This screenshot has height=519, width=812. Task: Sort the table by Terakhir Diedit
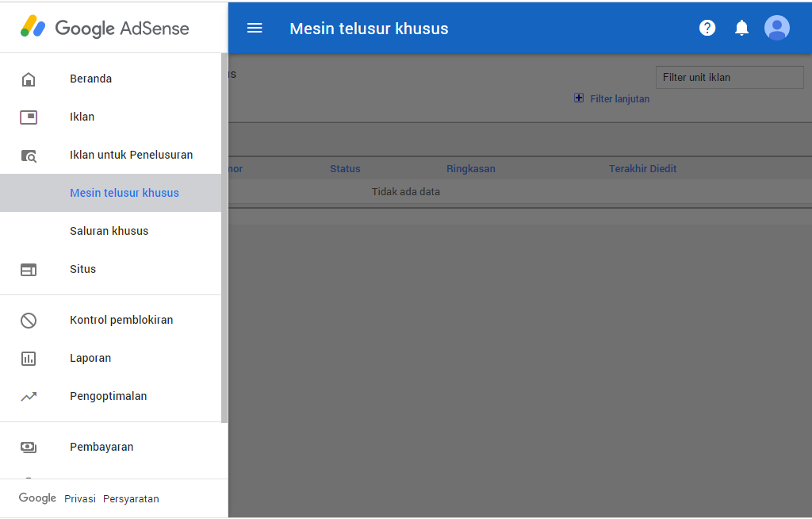coord(642,168)
